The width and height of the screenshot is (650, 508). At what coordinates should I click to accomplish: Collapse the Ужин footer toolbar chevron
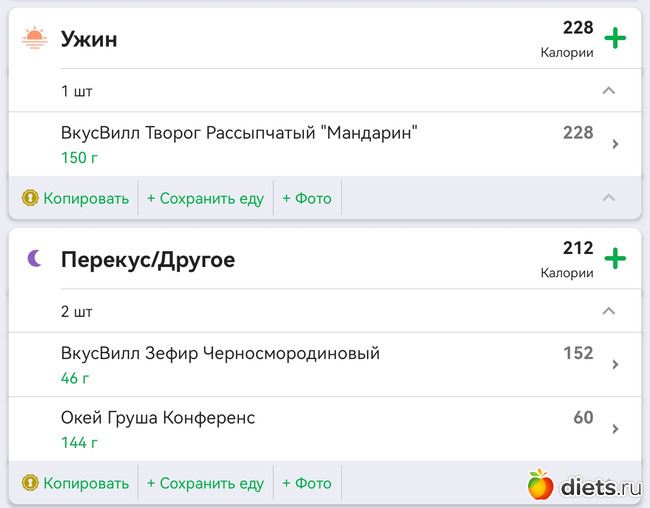(x=609, y=198)
